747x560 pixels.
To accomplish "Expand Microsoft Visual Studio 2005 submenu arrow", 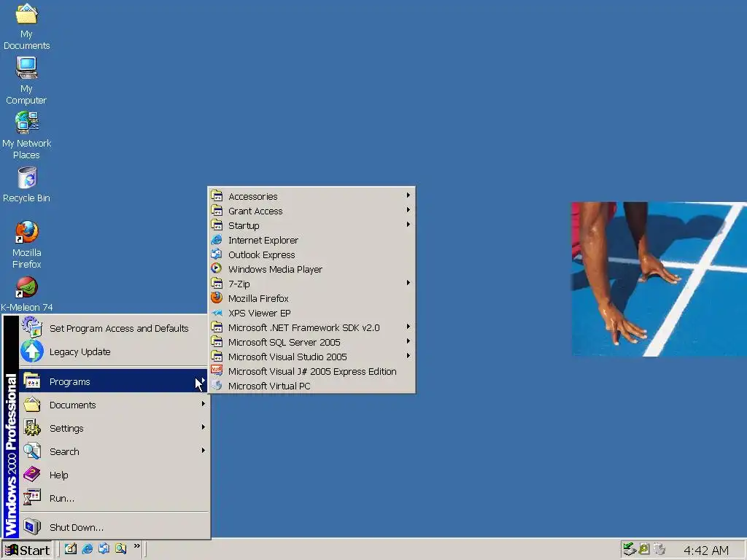I will click(x=409, y=356).
